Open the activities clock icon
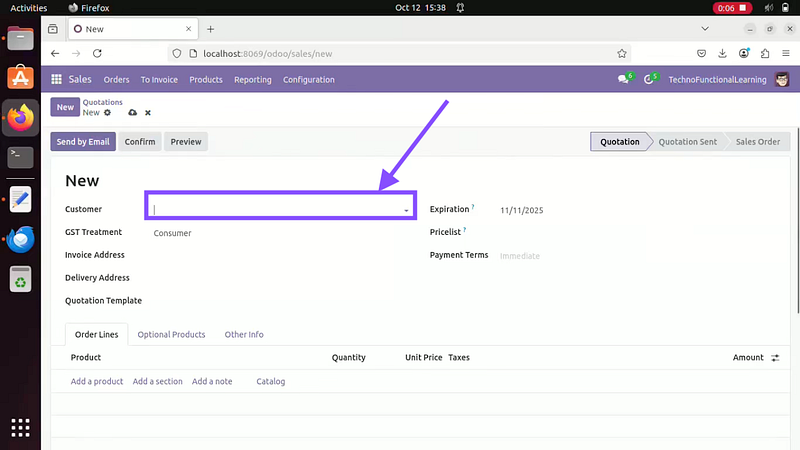Image resolution: width=800 pixels, height=450 pixels. pyautogui.click(x=650, y=80)
